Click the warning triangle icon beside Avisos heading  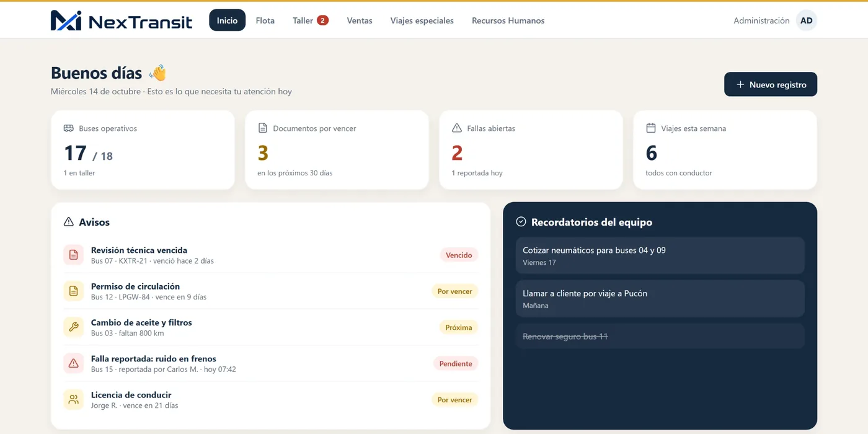pos(69,222)
